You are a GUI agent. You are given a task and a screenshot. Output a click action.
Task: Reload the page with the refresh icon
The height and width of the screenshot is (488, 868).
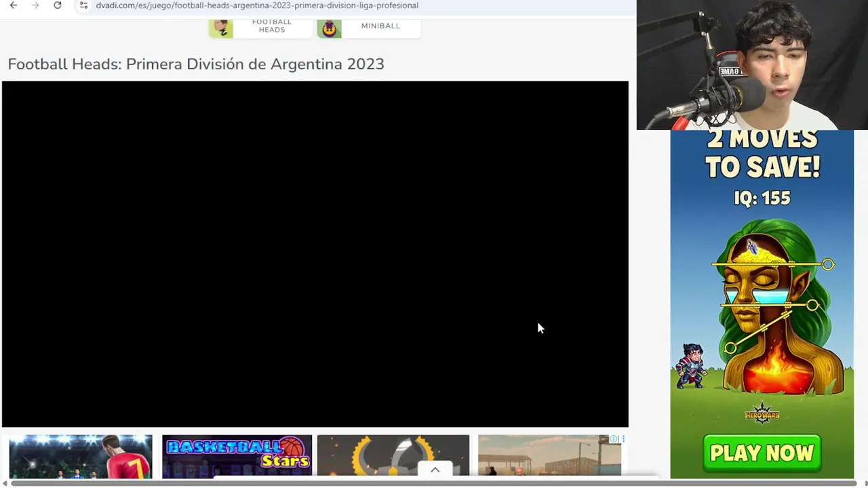point(58,5)
